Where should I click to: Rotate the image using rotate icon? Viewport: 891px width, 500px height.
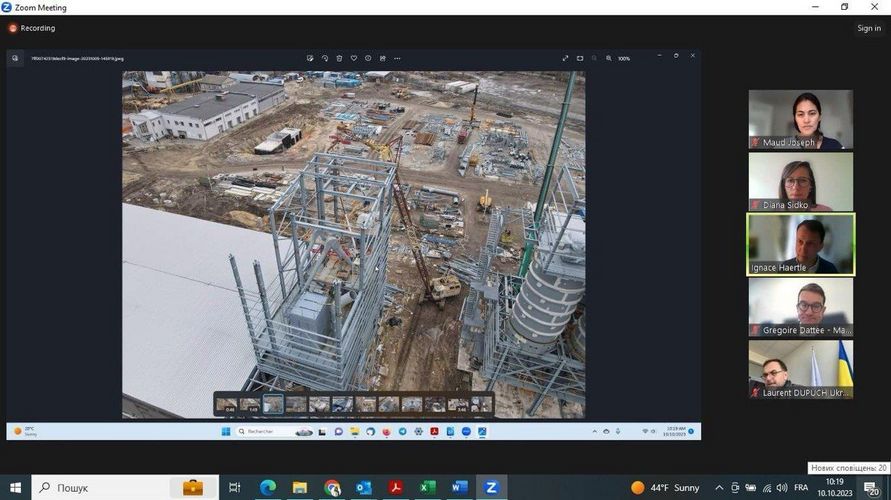(x=325, y=58)
